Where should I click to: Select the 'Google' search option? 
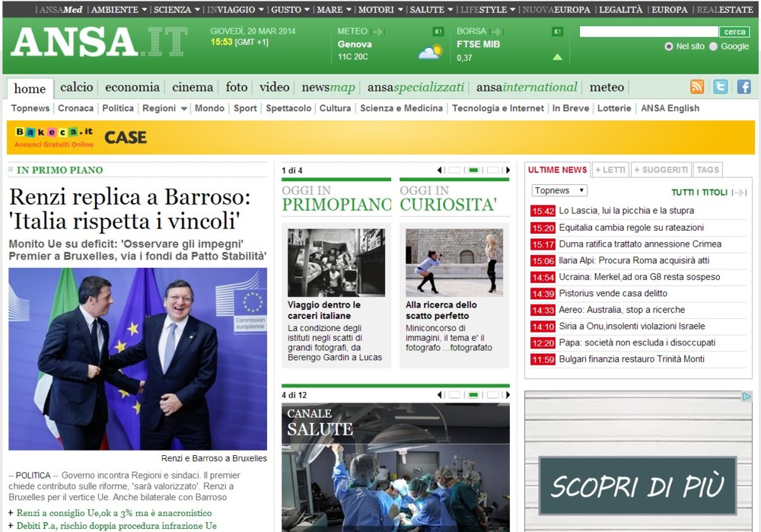point(713,46)
